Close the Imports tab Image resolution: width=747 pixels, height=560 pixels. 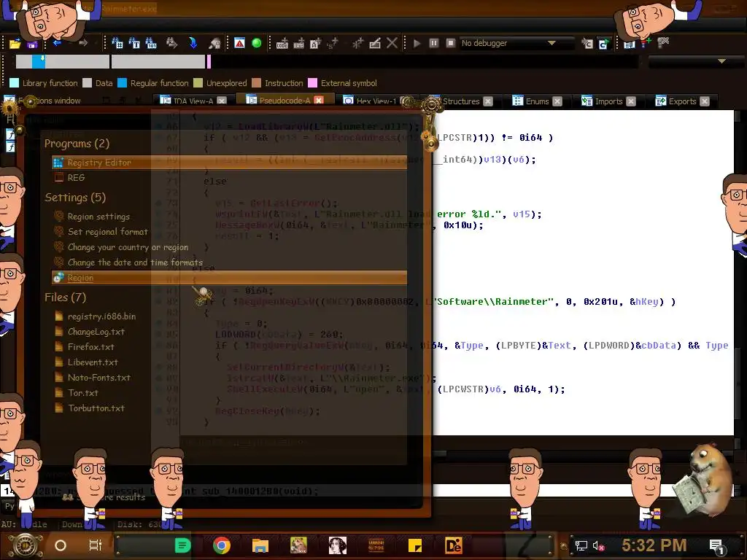click(631, 101)
